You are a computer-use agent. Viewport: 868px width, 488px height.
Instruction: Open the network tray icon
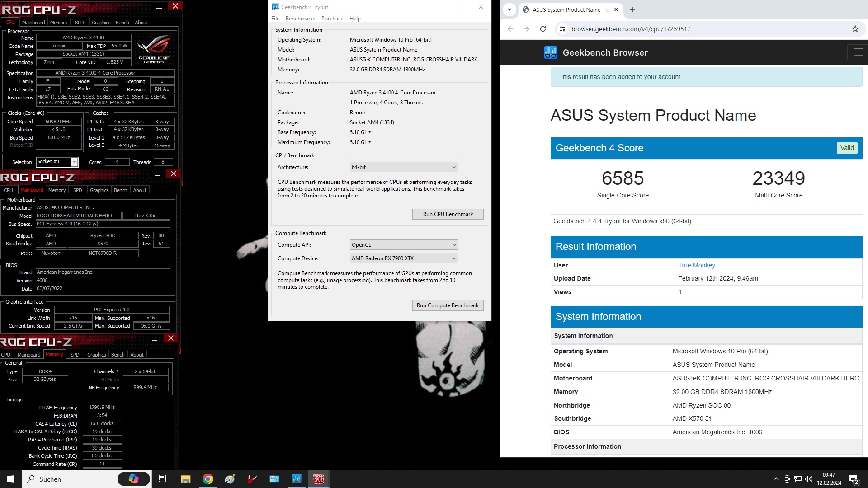point(798,479)
